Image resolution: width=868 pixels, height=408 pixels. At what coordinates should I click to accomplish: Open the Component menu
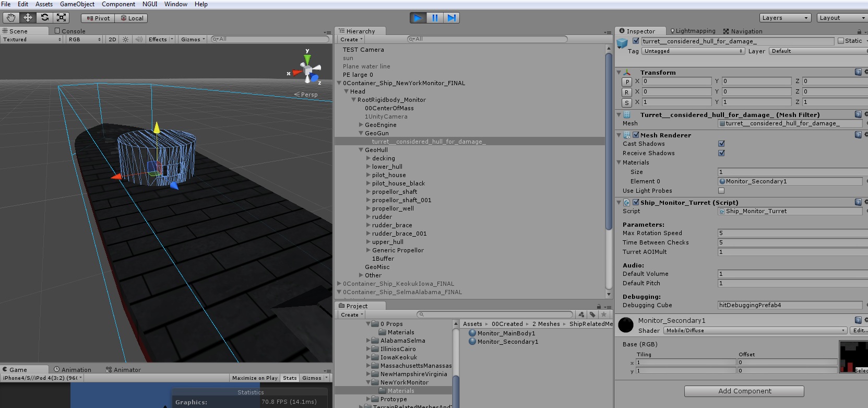point(118,4)
